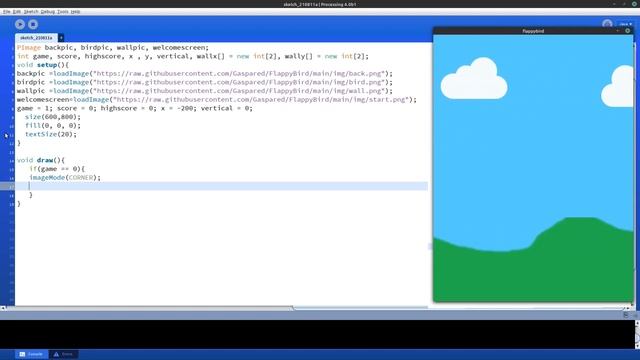This screenshot has height=360, width=640.
Task: Run the sketch with the play button
Action: pos(20,24)
